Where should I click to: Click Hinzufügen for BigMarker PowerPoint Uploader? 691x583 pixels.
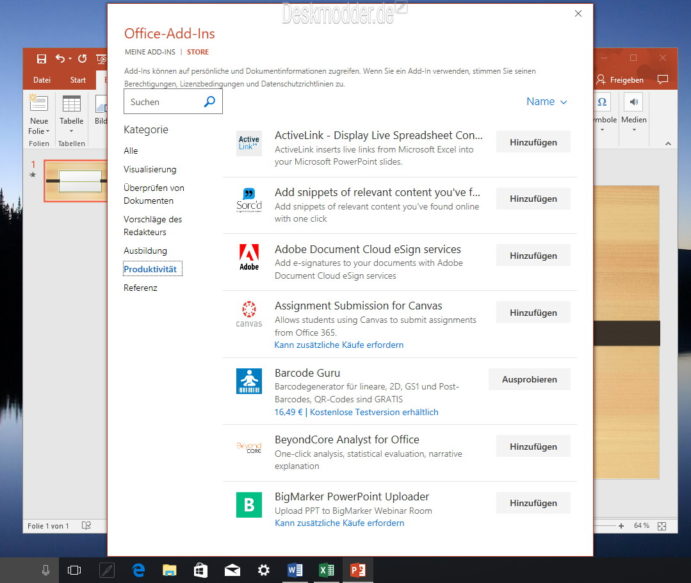[533, 503]
